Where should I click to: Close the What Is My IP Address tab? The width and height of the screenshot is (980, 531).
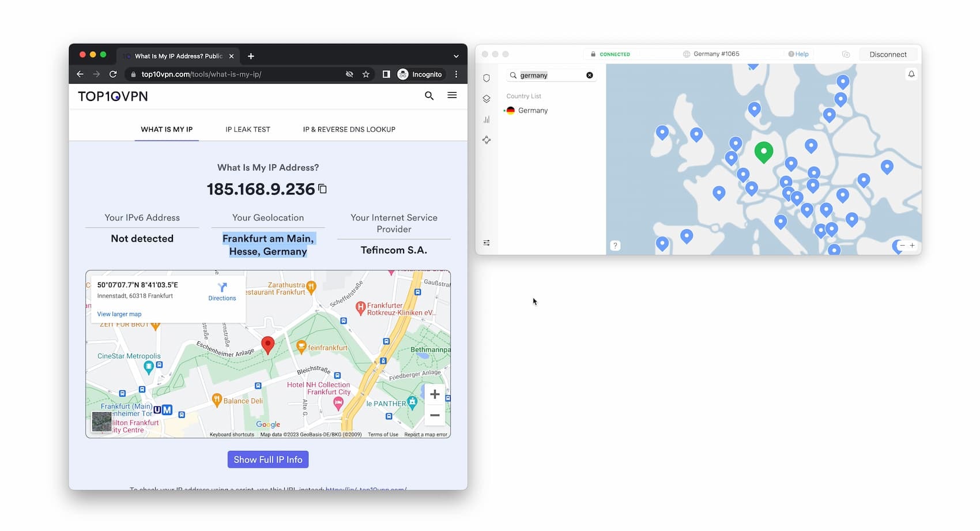[231, 56]
